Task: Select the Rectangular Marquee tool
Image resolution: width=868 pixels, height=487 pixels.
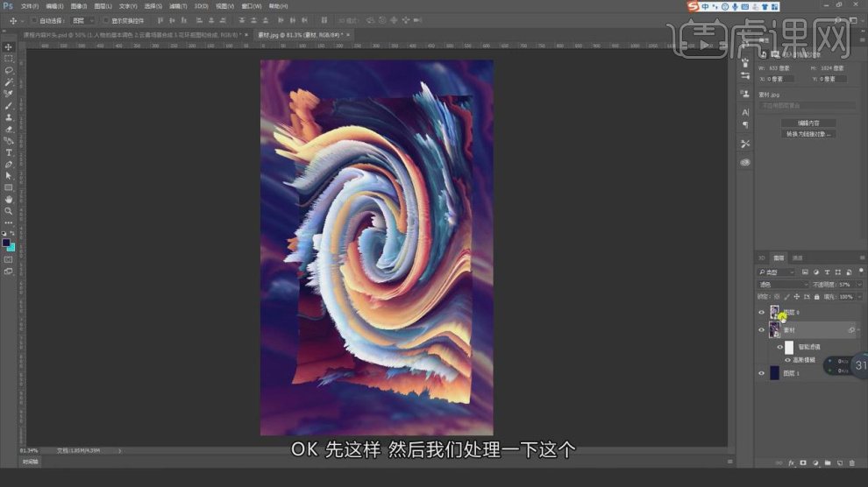Action: pyautogui.click(x=8, y=59)
